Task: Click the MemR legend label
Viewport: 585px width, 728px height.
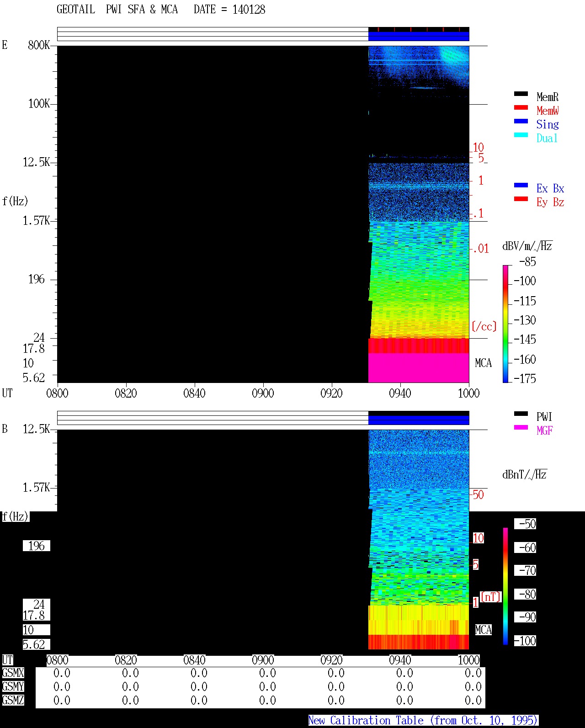Action: click(548, 97)
